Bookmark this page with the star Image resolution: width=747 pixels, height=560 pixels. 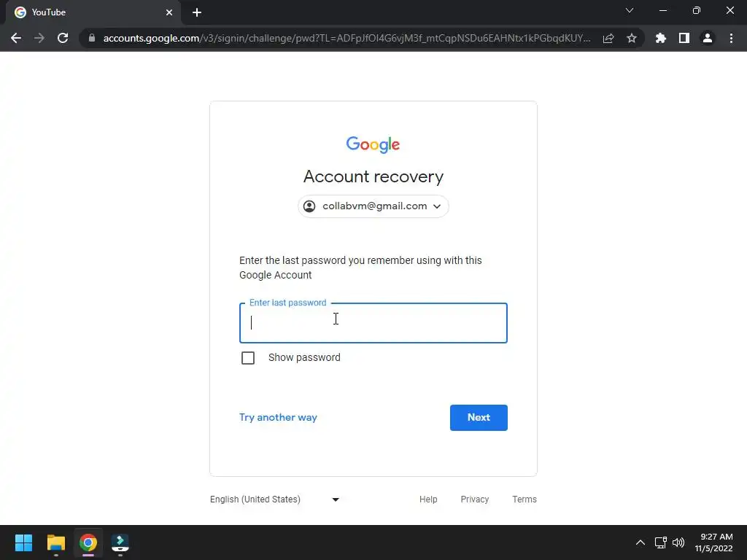[x=632, y=38]
